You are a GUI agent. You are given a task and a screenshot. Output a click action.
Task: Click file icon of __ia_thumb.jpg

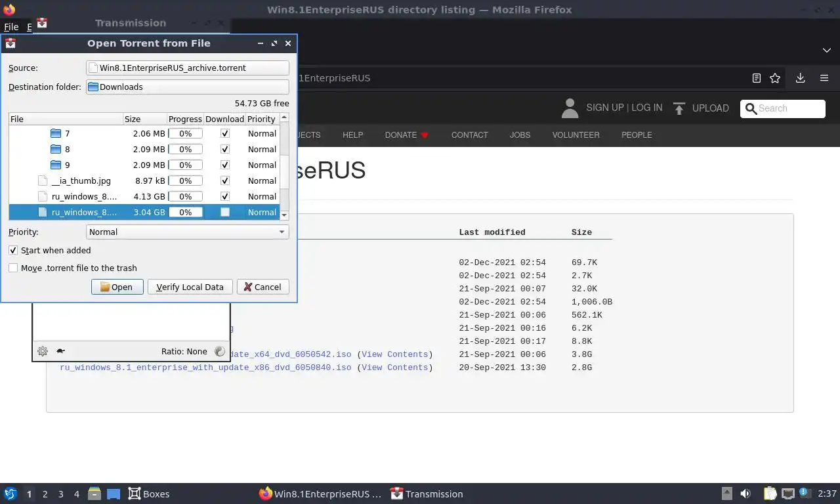click(x=43, y=180)
